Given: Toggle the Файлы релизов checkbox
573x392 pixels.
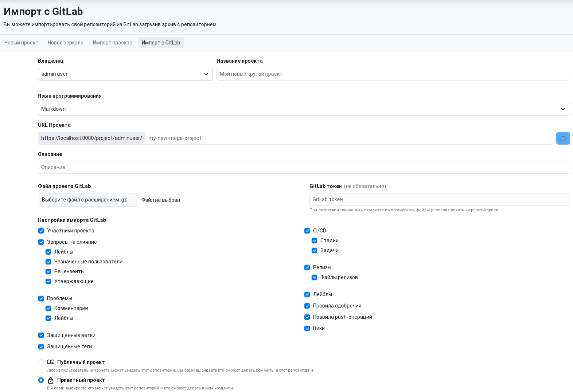Looking at the screenshot, I should tap(315, 277).
